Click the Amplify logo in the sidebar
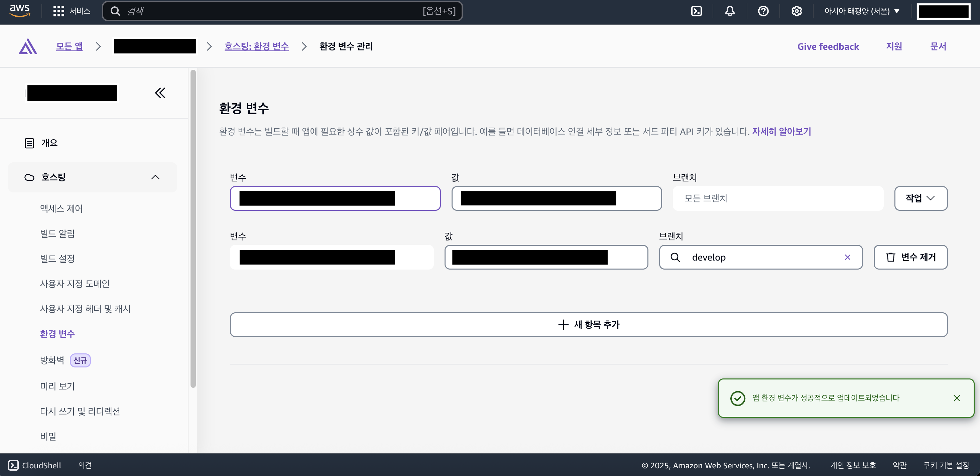 [x=28, y=46]
